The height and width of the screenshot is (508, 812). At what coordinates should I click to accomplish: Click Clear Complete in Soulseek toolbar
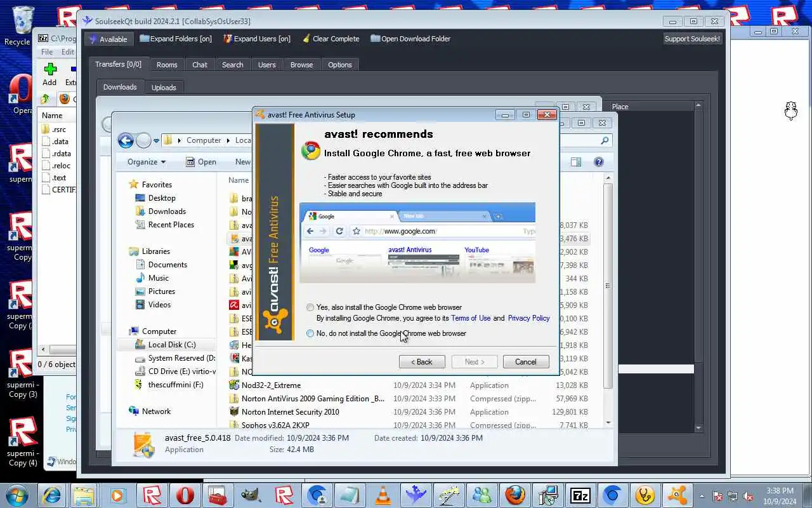331,39
